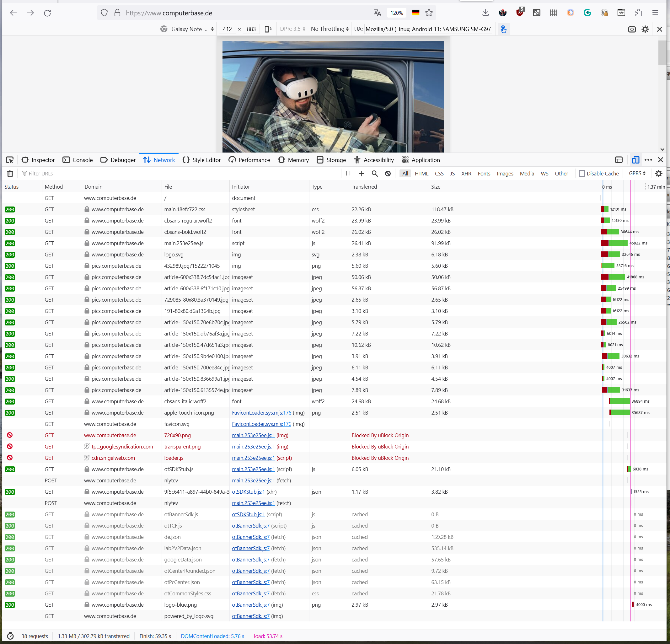Toggle touch simulation hand icon
The height and width of the screenshot is (644, 670).
[x=503, y=30]
